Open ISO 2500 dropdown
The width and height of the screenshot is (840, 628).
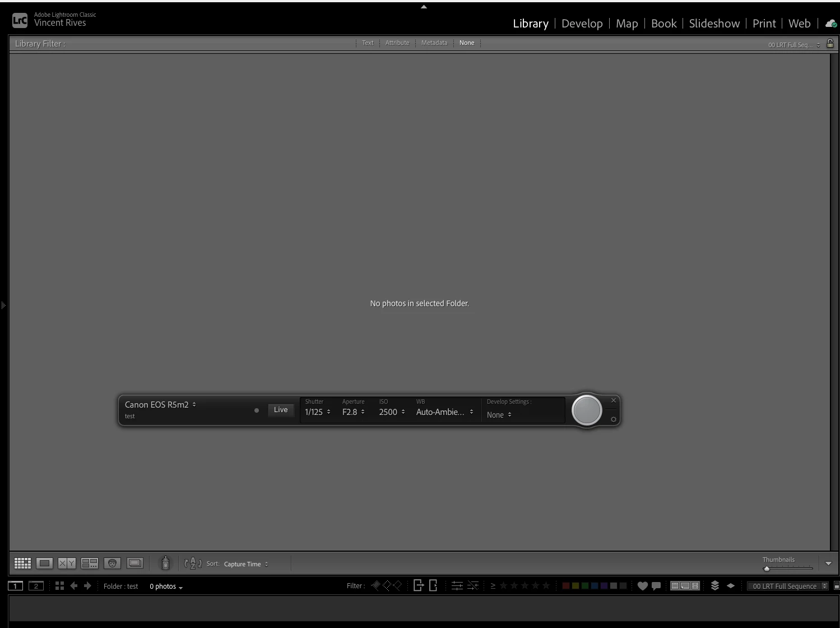point(392,412)
